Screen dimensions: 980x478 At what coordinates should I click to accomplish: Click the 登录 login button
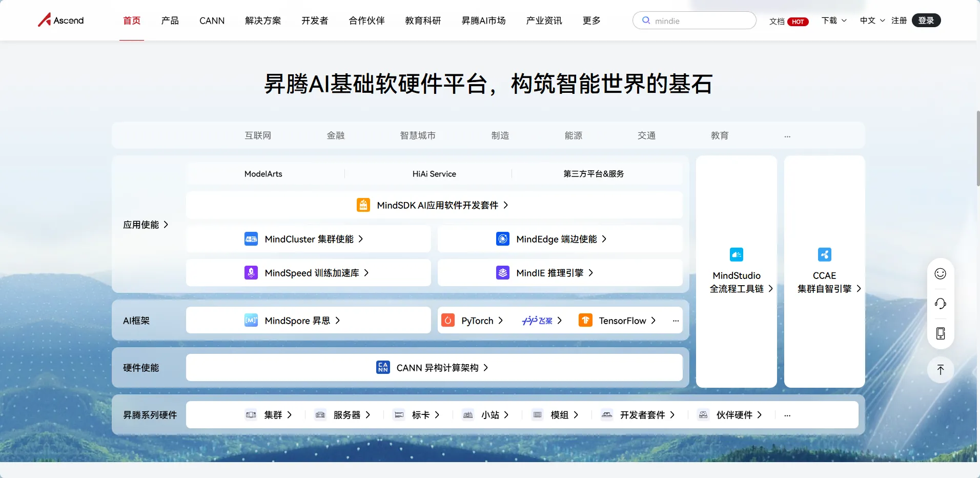coord(927,21)
